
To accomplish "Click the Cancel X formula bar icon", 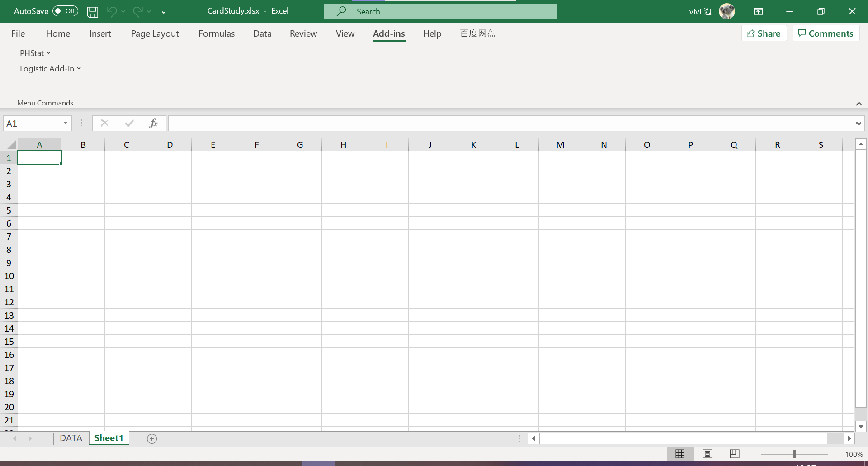I will [104, 123].
